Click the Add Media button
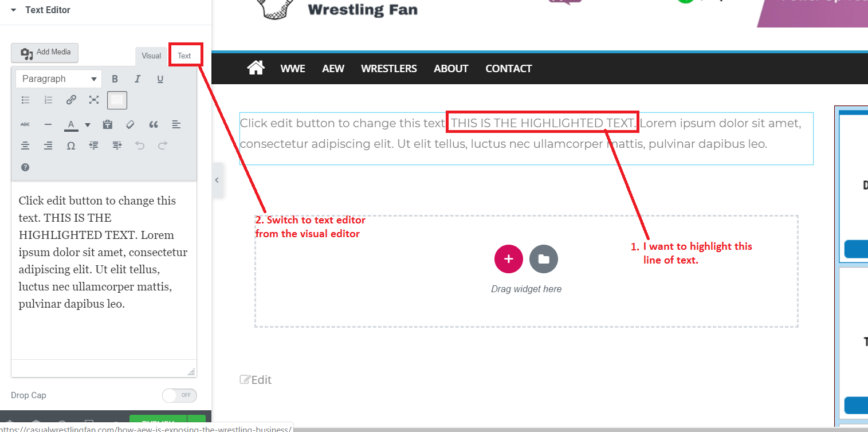The width and height of the screenshot is (868, 432). coord(45,53)
